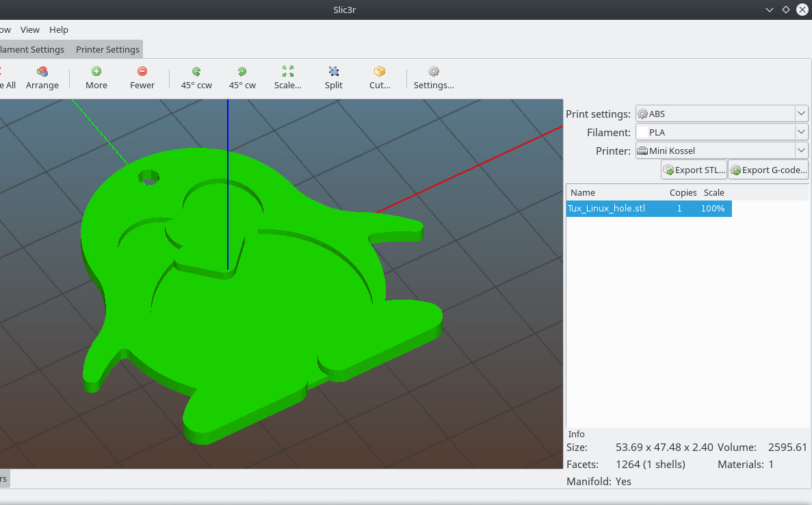Expand the Printer Mini Kossel dropdown
This screenshot has height=505, width=812.
click(801, 151)
